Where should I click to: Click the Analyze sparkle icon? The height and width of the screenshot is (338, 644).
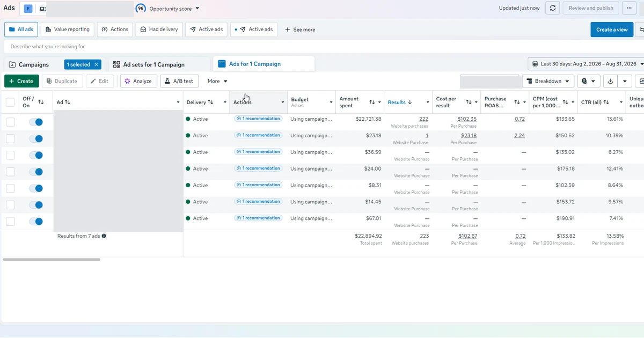coord(128,81)
